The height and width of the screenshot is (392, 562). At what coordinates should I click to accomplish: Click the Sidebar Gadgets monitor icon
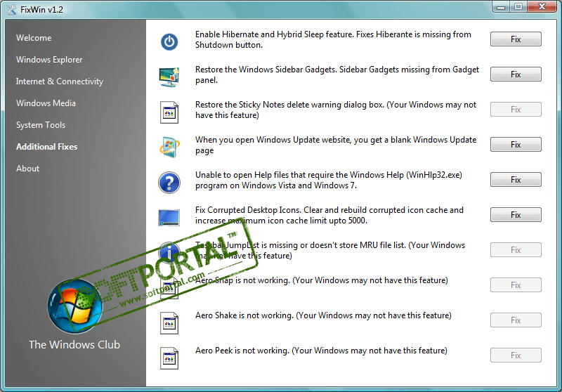pos(169,77)
